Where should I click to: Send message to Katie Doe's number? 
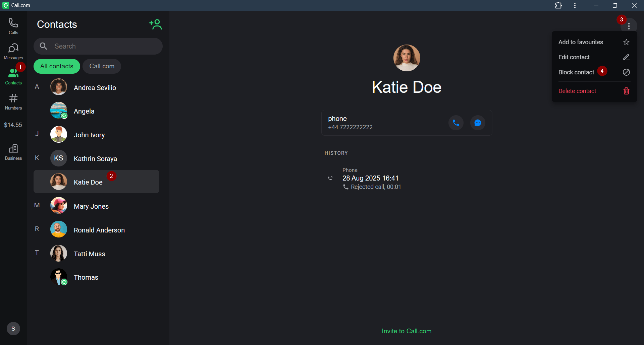click(478, 123)
